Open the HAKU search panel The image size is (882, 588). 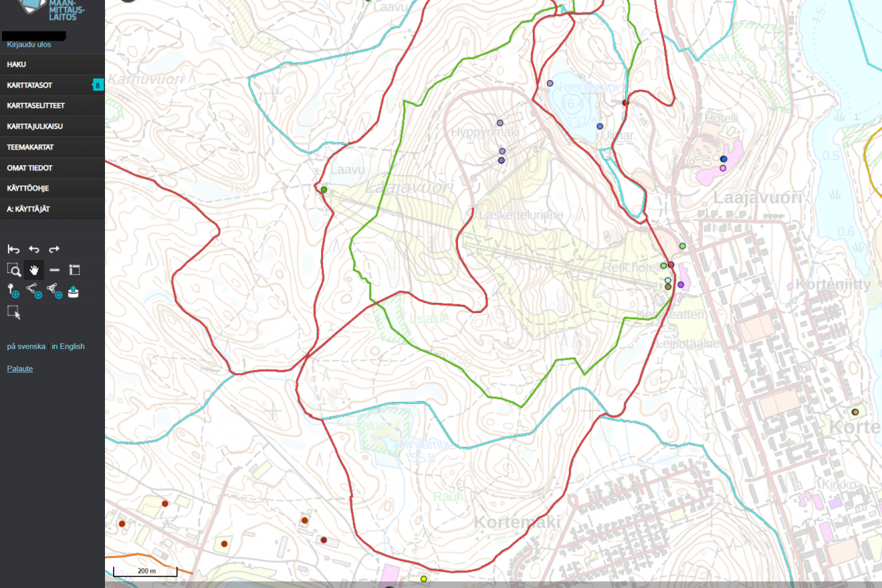(52, 64)
